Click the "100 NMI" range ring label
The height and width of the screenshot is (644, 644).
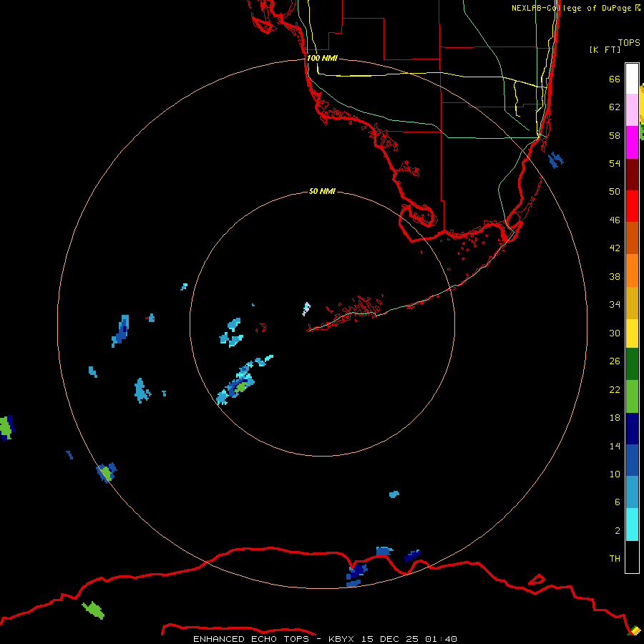(322, 59)
